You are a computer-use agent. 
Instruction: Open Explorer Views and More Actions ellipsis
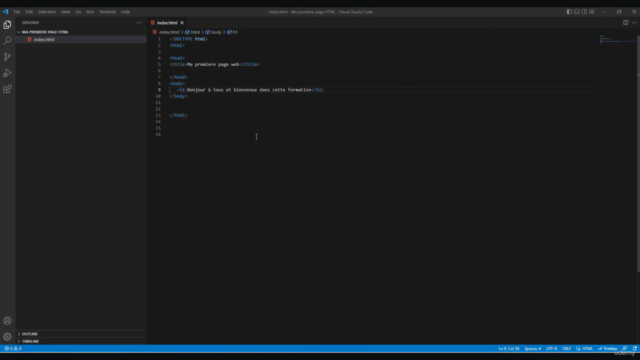pos(139,23)
